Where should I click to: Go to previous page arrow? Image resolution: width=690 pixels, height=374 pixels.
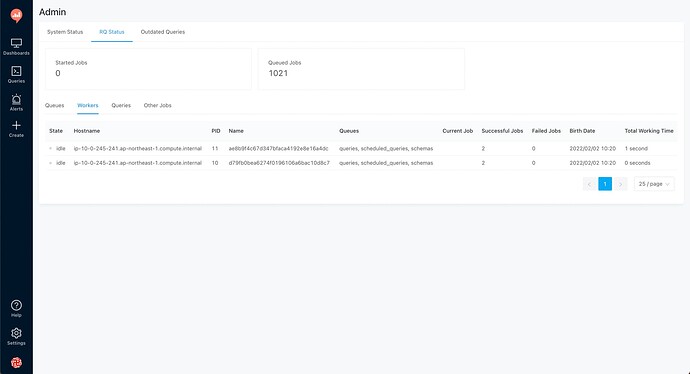click(590, 184)
